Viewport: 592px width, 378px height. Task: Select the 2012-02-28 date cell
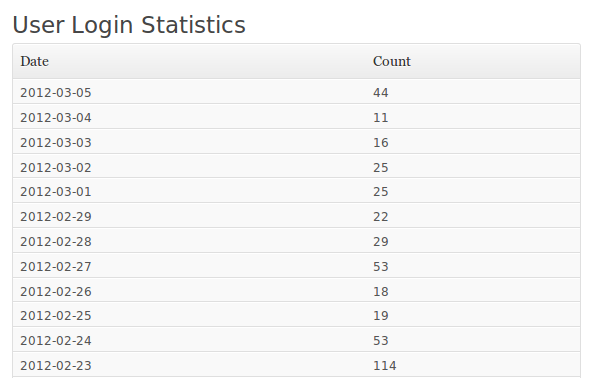tap(56, 241)
